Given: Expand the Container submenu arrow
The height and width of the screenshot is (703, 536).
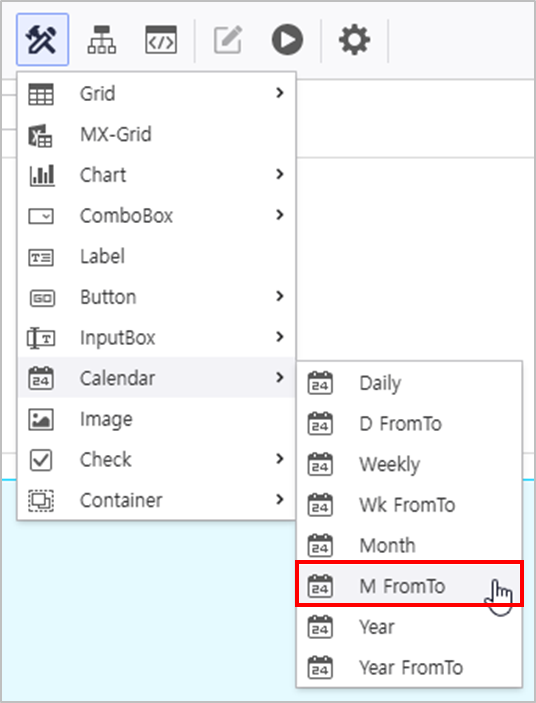Looking at the screenshot, I should point(280,499).
